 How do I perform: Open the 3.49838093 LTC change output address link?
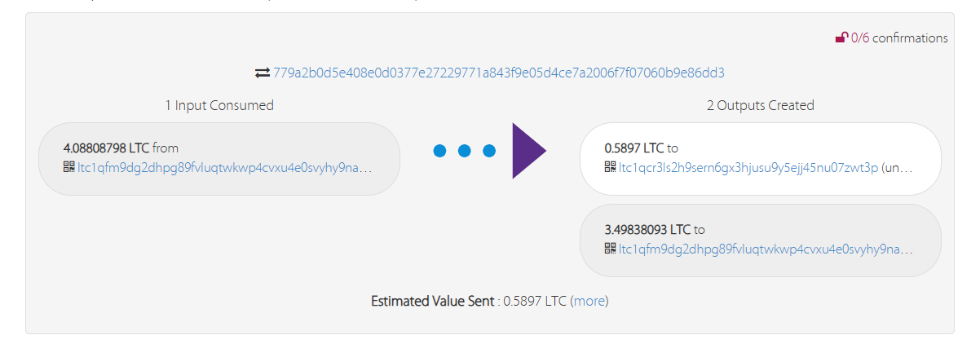(x=766, y=249)
